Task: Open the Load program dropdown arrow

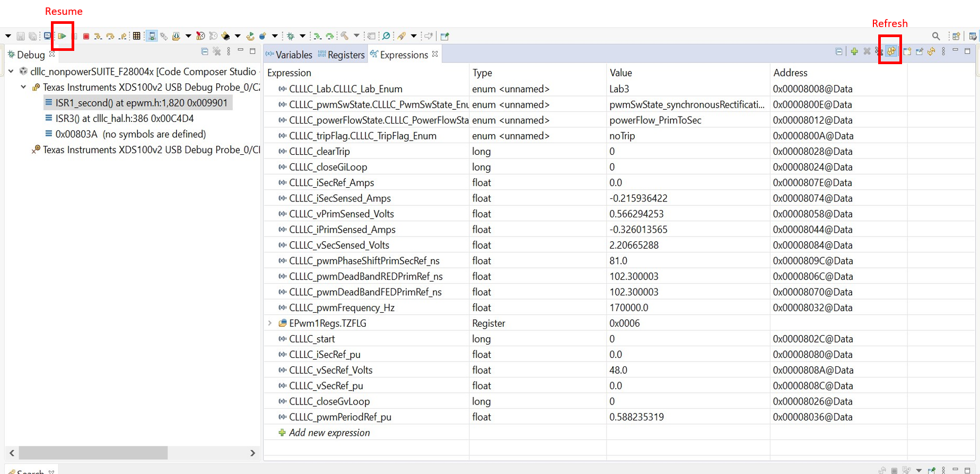Action: tap(188, 36)
